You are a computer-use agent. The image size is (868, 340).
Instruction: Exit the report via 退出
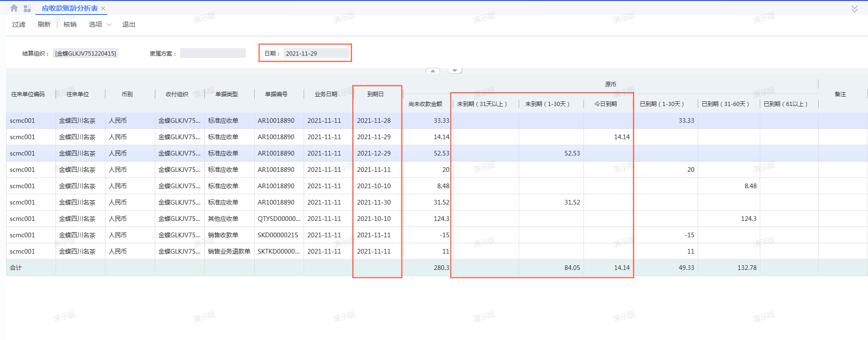128,24
